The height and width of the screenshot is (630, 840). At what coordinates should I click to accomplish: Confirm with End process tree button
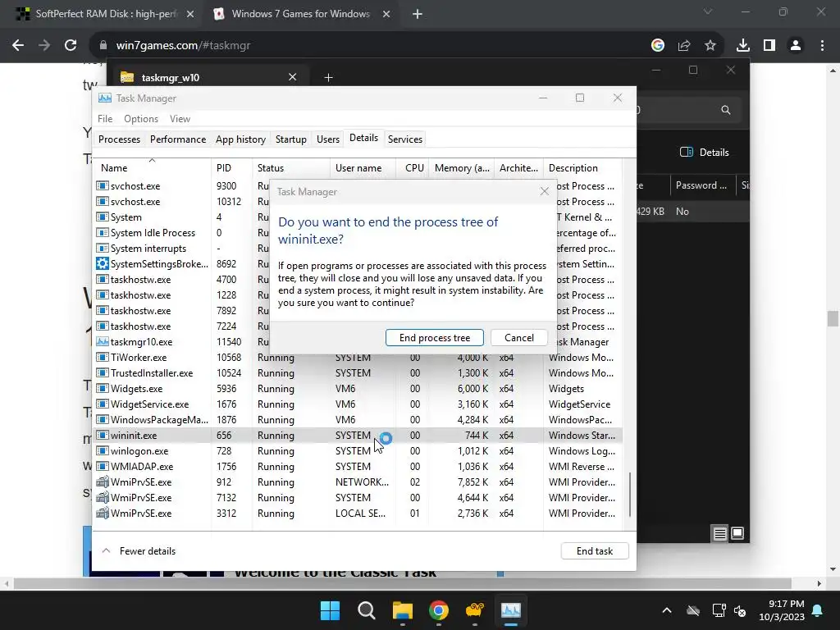(x=435, y=337)
